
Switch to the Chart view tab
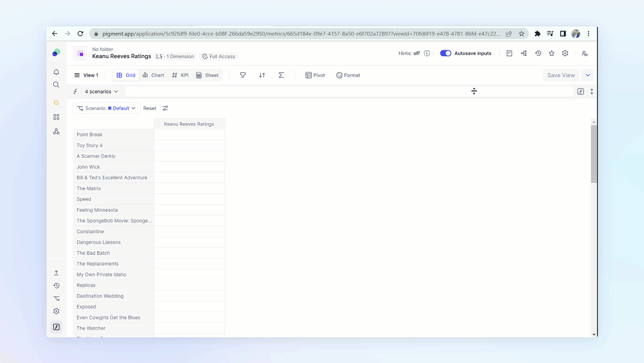tap(153, 75)
